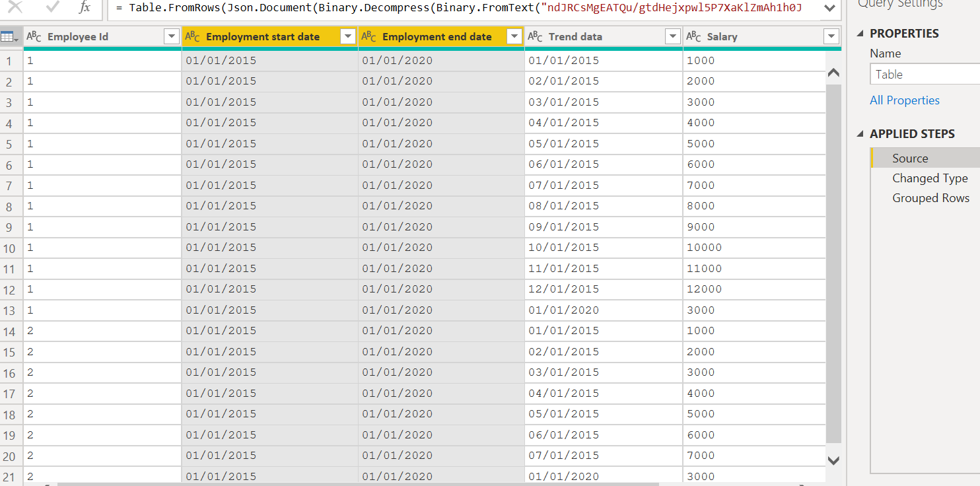
Task: Click the Salary cell showing 11000
Action: 754,269
